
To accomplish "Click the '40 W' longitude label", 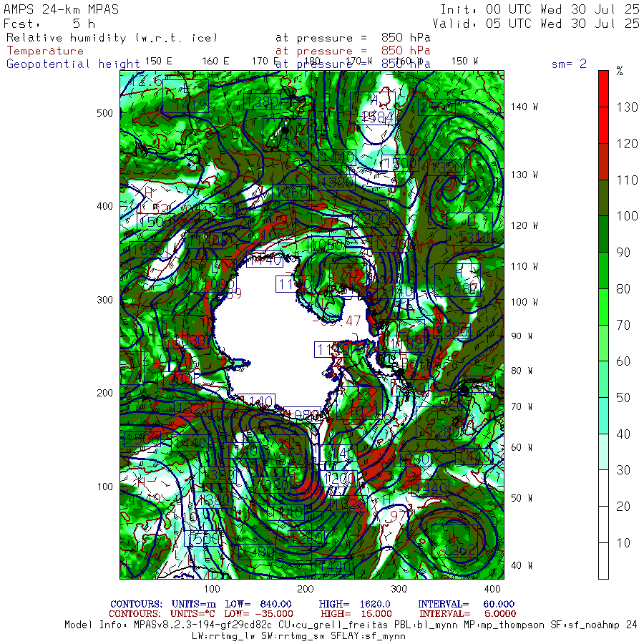I will point(522,565).
